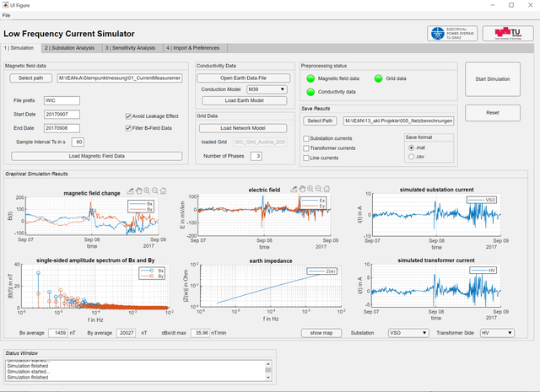This screenshot has height=392, width=540.
Task: Select pan hand tool on magnetic field plot
Action: point(138,191)
